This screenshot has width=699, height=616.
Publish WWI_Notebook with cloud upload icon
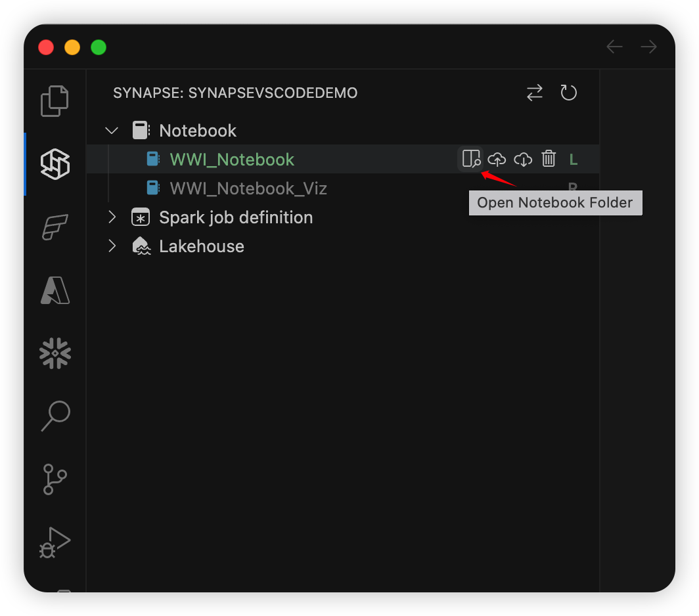497,159
